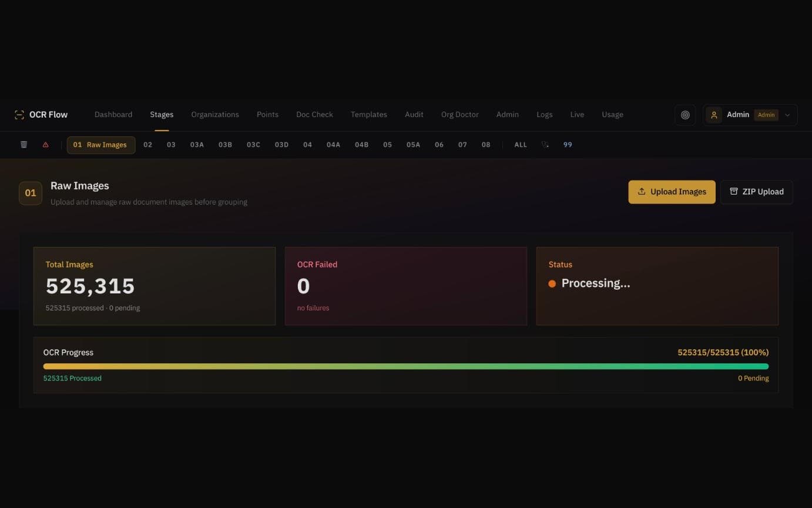The image size is (812, 508).
Task: Click the OCR Progress bar
Action: pos(406,366)
